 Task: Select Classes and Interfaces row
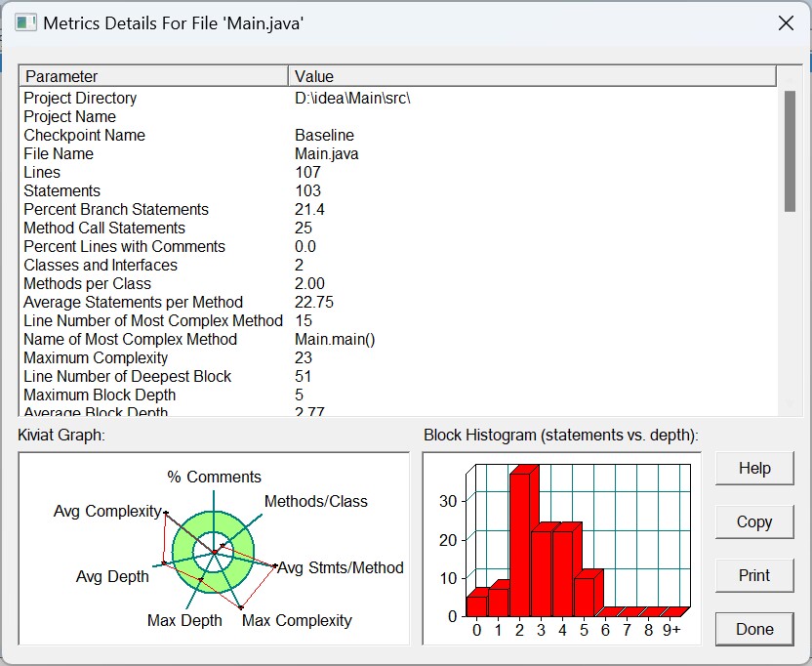point(399,266)
